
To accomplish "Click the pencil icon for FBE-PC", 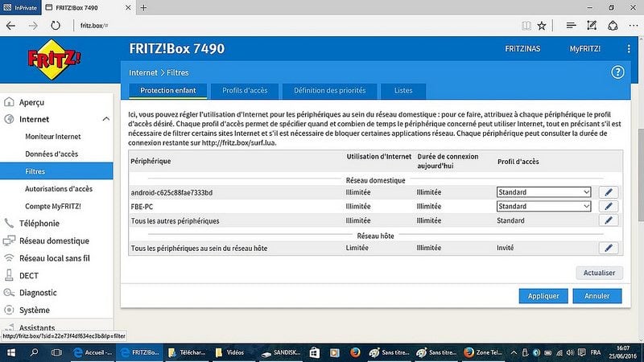I will click(x=609, y=206).
